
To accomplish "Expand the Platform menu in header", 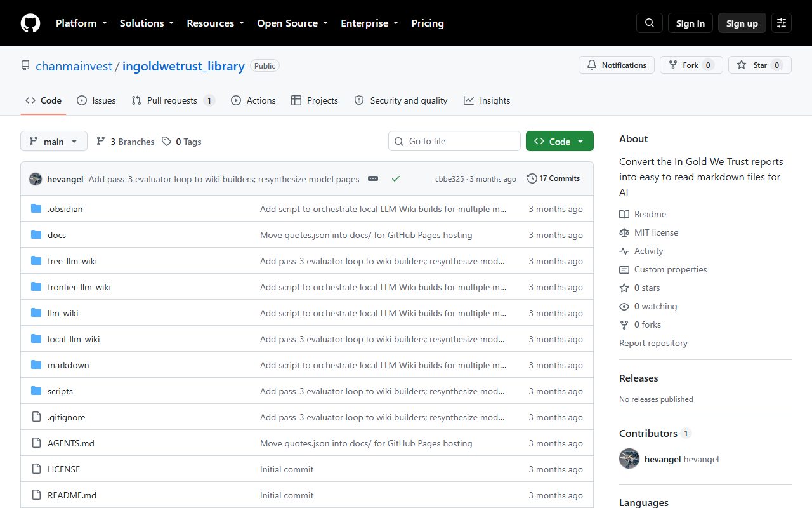I will click(81, 23).
